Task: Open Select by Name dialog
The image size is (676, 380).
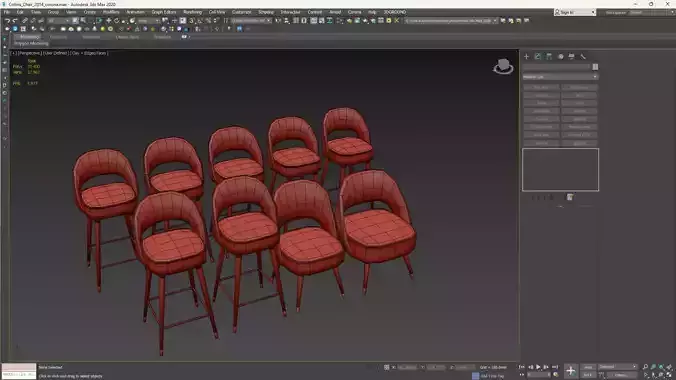Action: (83, 20)
